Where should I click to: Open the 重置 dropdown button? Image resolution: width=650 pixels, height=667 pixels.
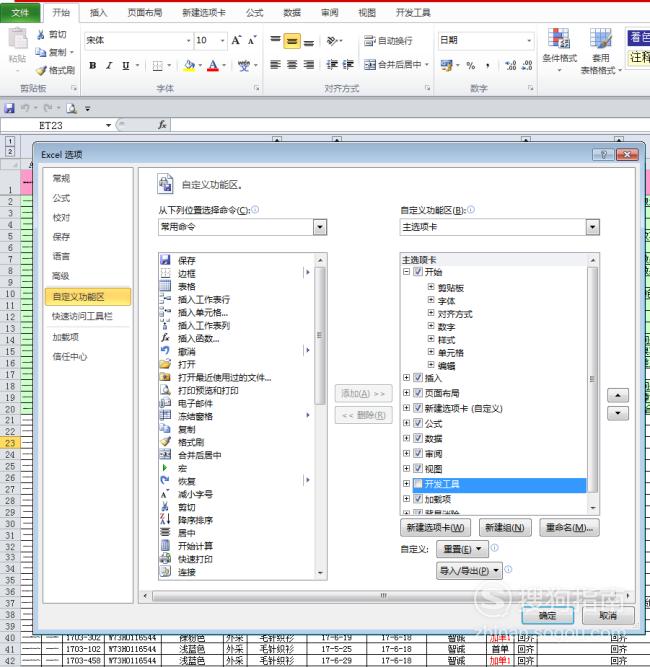pos(462,549)
